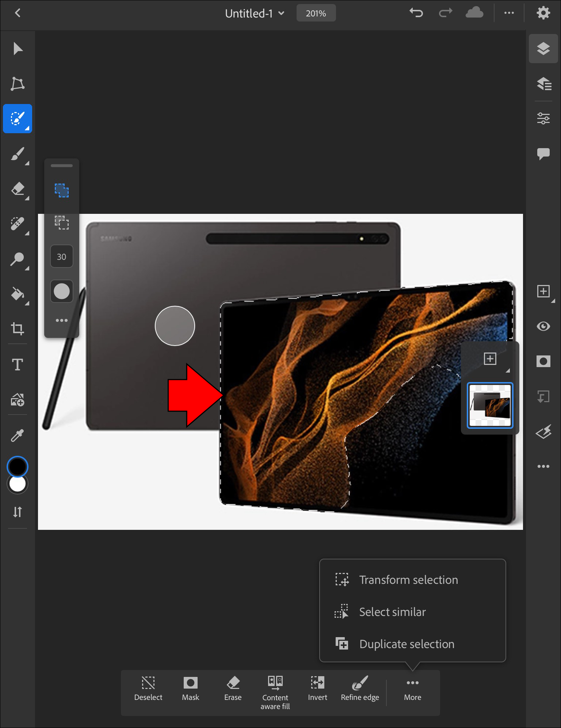This screenshot has height=728, width=561.
Task: Expand brush settings three-dot menu
Action: 62,320
